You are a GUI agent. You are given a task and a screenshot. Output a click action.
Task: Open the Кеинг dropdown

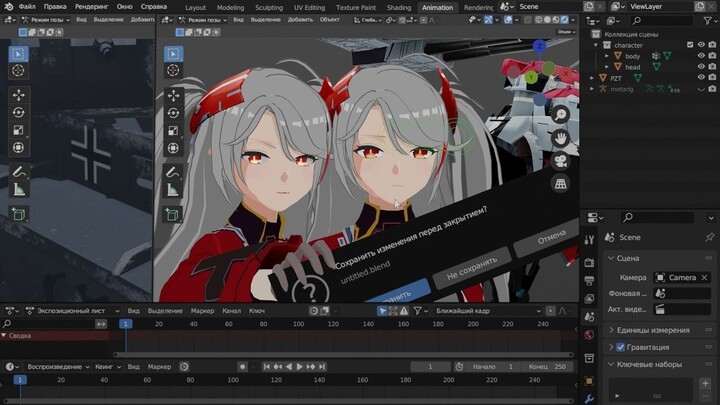point(107,366)
